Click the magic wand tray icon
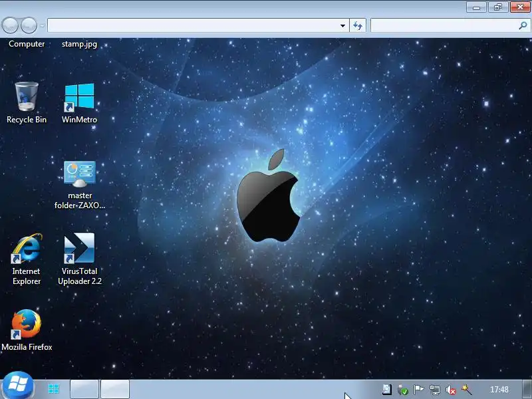Screen dimensions: 532x399 pos(467,390)
